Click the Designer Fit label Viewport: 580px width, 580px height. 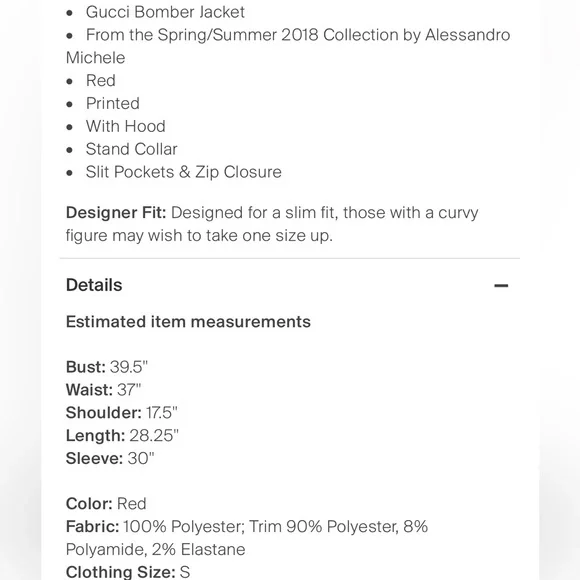coord(116,213)
